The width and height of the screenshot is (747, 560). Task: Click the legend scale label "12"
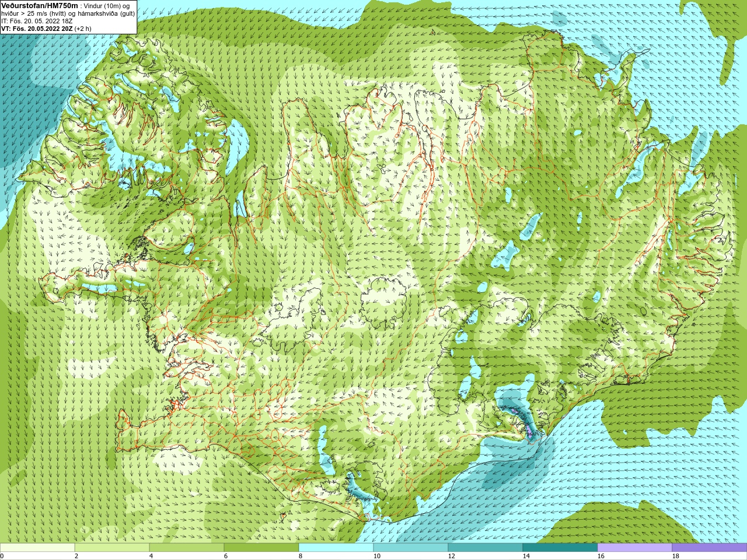[x=451, y=556]
